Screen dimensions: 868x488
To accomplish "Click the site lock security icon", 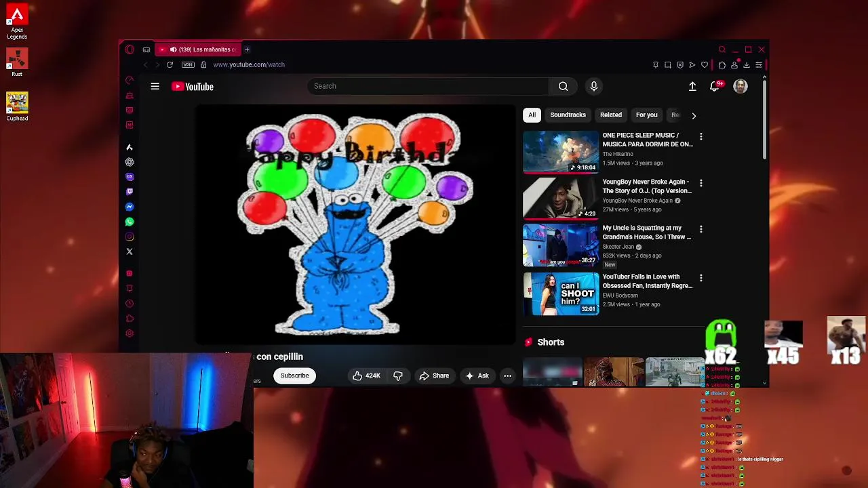I will tap(203, 64).
